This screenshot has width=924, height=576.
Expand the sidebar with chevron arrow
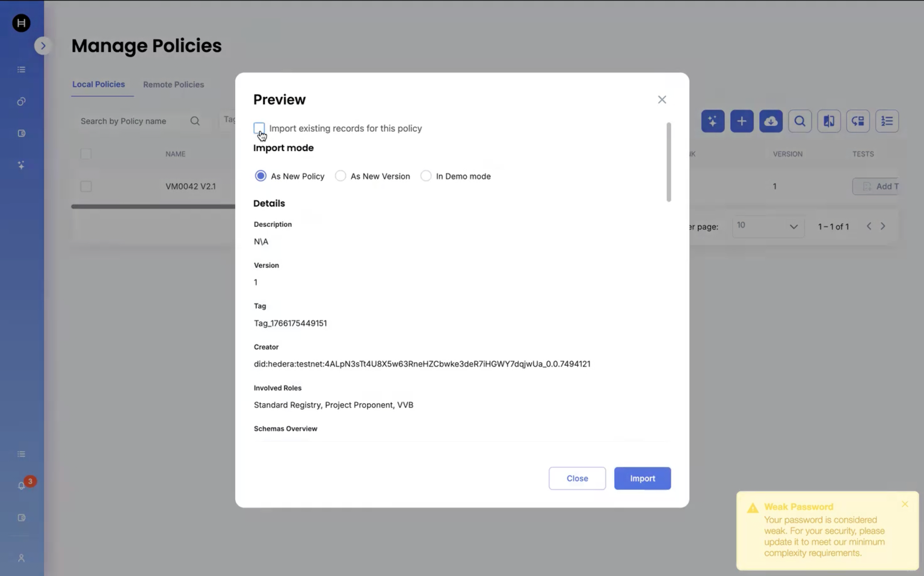point(43,46)
